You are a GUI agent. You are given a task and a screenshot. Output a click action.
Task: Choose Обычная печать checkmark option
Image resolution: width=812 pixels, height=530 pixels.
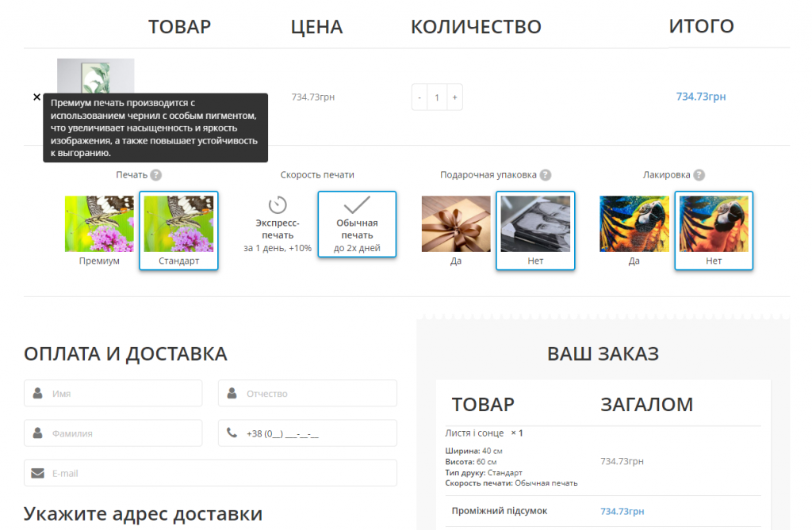[357, 224]
